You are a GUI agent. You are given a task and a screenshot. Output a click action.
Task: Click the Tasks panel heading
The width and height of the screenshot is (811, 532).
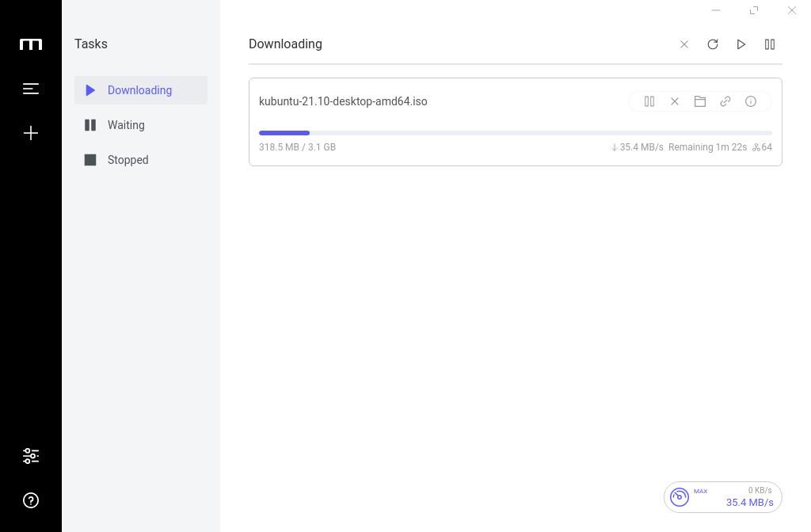(91, 44)
